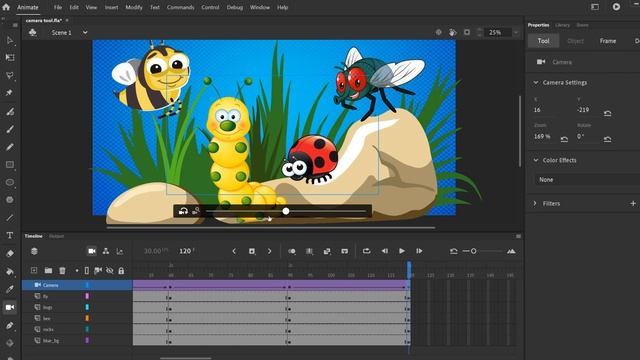The image size is (640, 360).
Task: Toggle the Loop playback button
Action: [x=367, y=251]
